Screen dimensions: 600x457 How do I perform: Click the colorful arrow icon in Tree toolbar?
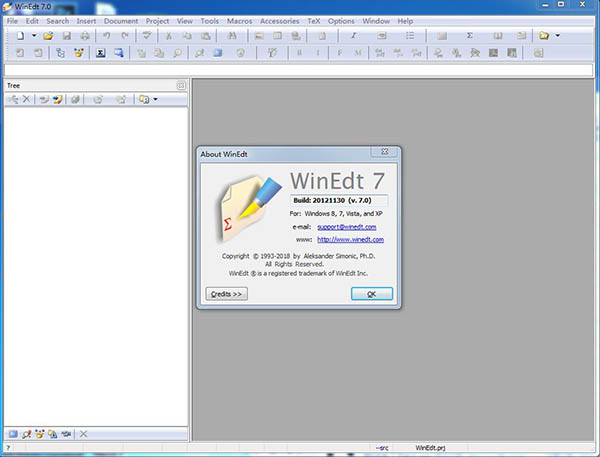click(57, 100)
